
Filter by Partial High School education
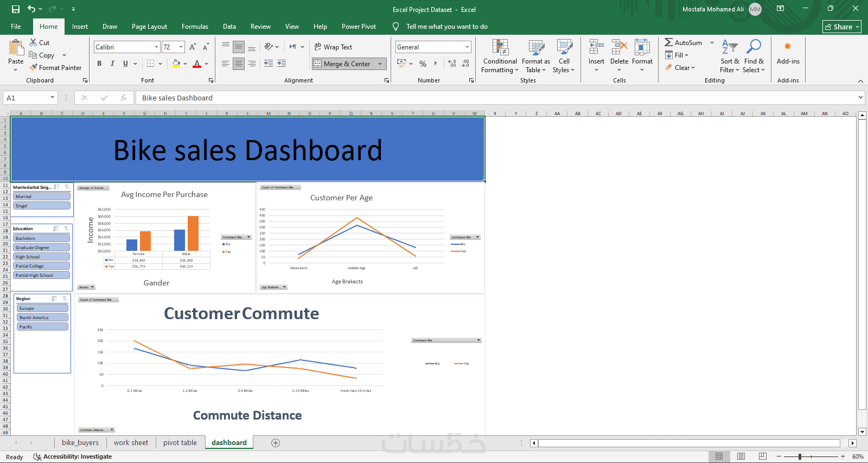(42, 275)
